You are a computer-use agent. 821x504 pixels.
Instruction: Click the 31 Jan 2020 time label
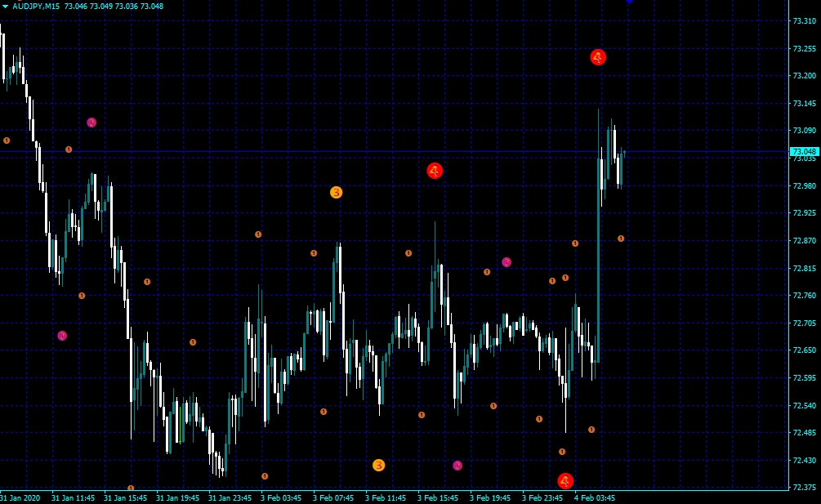coord(20,497)
